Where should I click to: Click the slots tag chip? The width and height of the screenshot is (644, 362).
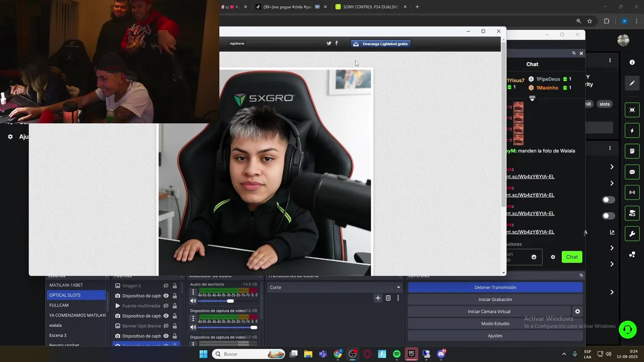click(x=605, y=104)
